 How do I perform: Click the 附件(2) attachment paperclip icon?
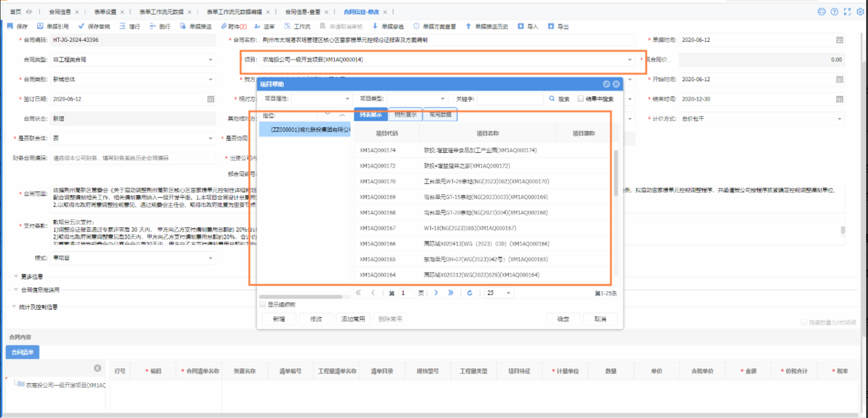tap(224, 26)
